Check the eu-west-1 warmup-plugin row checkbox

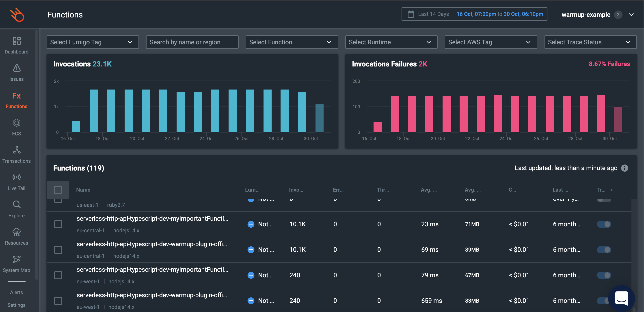pyautogui.click(x=58, y=301)
